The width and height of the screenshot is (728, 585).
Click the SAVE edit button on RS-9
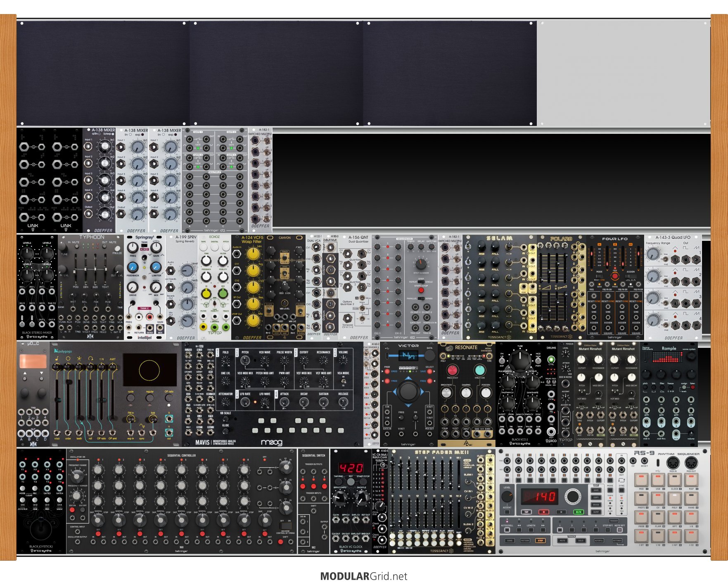coord(596,490)
